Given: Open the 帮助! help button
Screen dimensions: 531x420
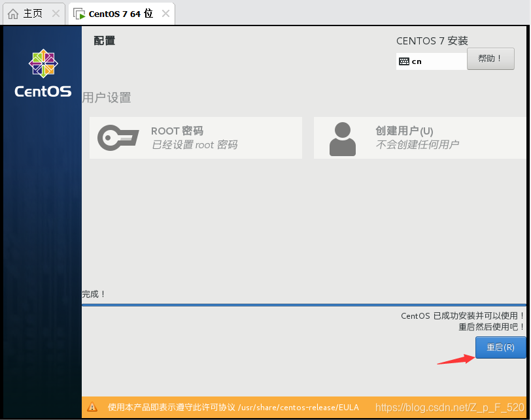Looking at the screenshot, I should (x=490, y=59).
